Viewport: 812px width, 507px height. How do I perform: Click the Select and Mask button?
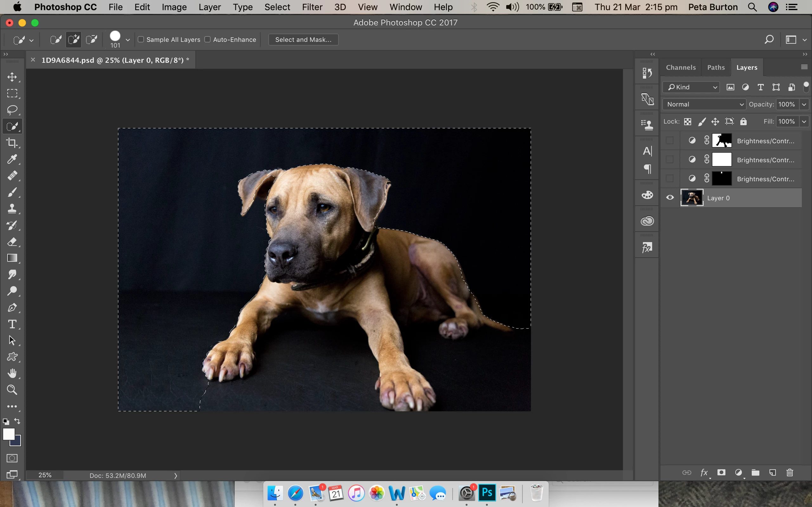coord(303,40)
